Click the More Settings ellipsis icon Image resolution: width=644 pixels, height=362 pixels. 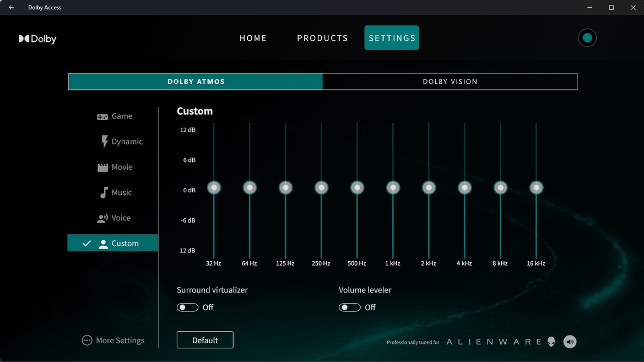(87, 340)
